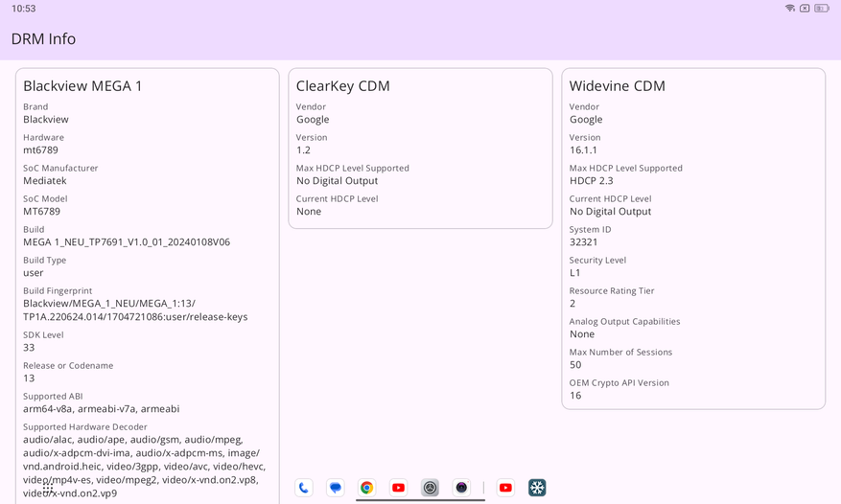Select the Blackview MEGA 1 card heading
This screenshot has width=841, height=504.
[x=82, y=86]
